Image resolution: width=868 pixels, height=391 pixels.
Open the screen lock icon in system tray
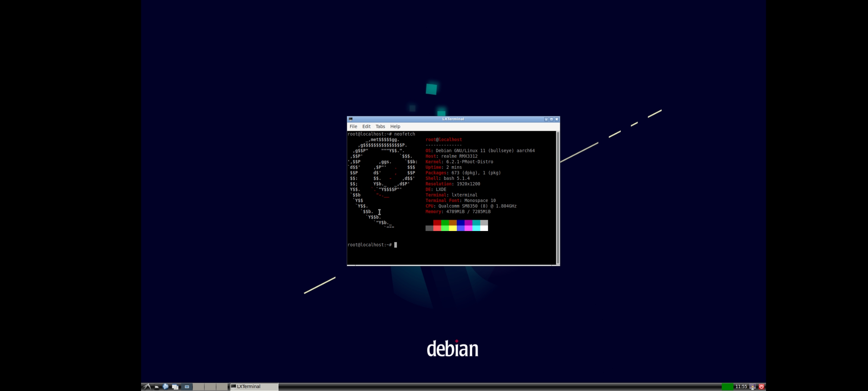753,386
